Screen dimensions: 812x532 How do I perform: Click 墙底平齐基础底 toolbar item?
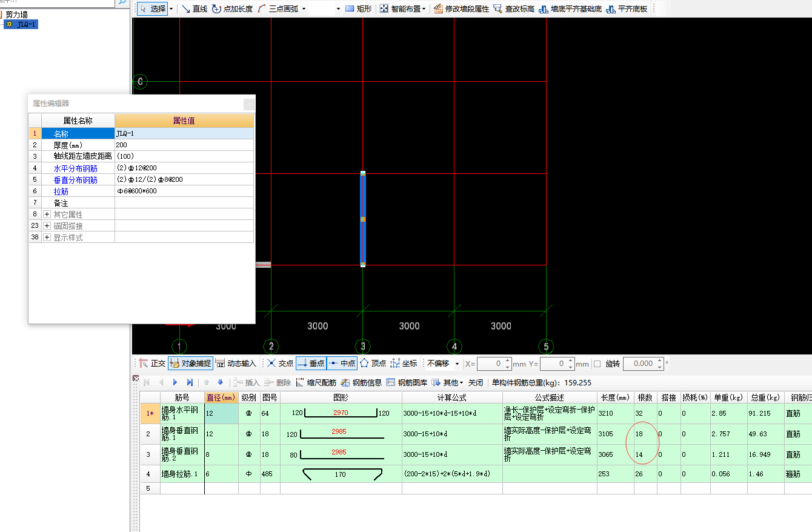point(570,9)
